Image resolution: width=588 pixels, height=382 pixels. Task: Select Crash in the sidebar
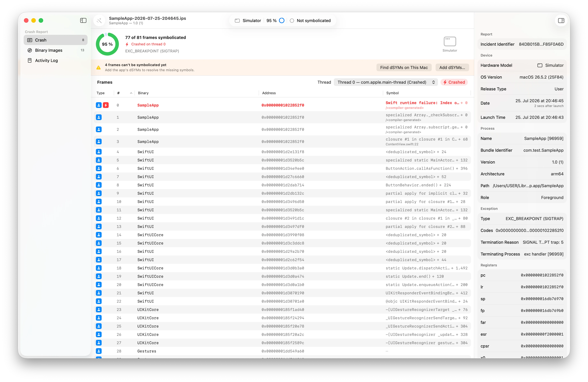(x=56, y=40)
